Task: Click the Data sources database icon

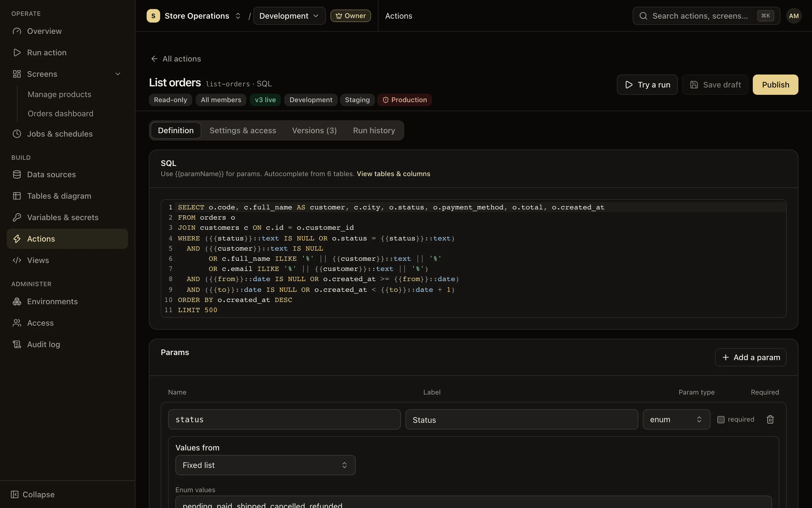Action: coord(17,174)
